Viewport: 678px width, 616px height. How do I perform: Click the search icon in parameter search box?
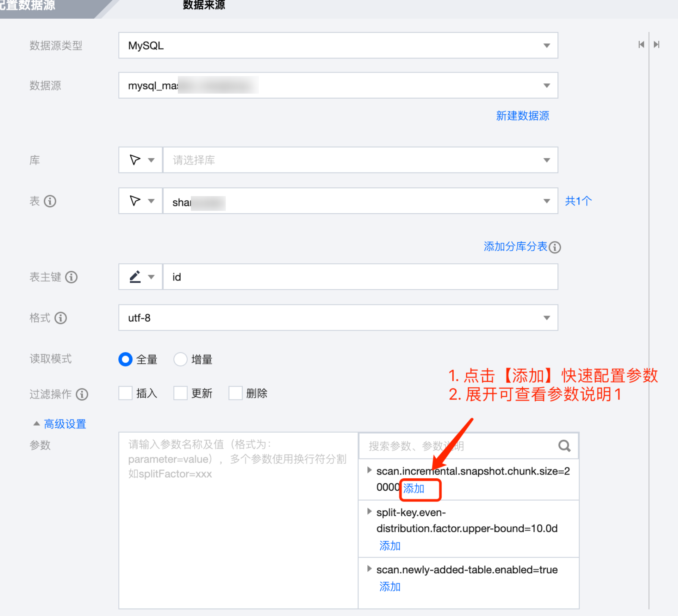pos(564,446)
